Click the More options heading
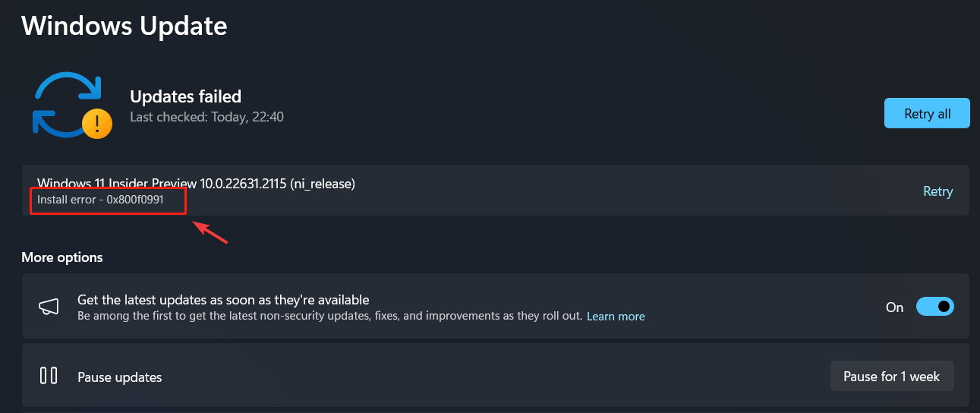980x413 pixels. coord(62,257)
